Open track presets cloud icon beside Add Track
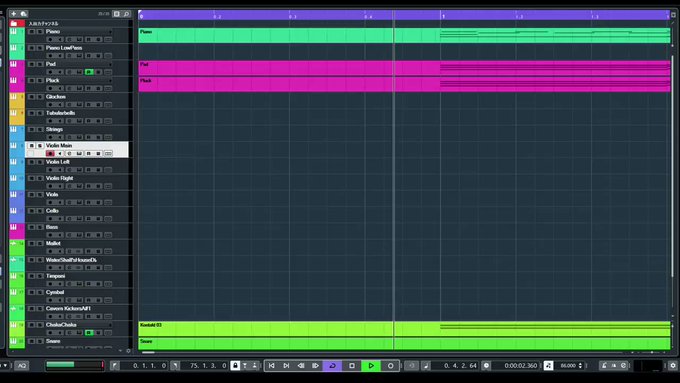Viewport: 680px width, 383px height. click(x=24, y=14)
